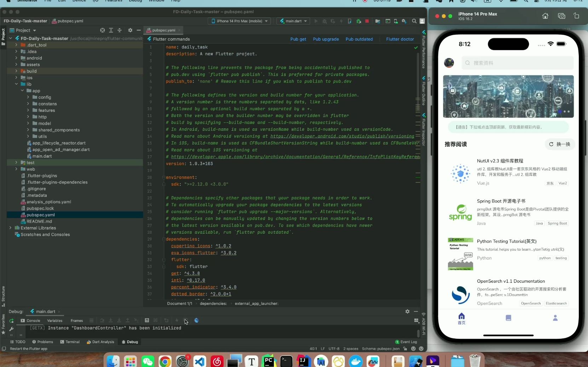Toggle the Favorites side tool window tab
The image size is (588, 367).
point(3,324)
